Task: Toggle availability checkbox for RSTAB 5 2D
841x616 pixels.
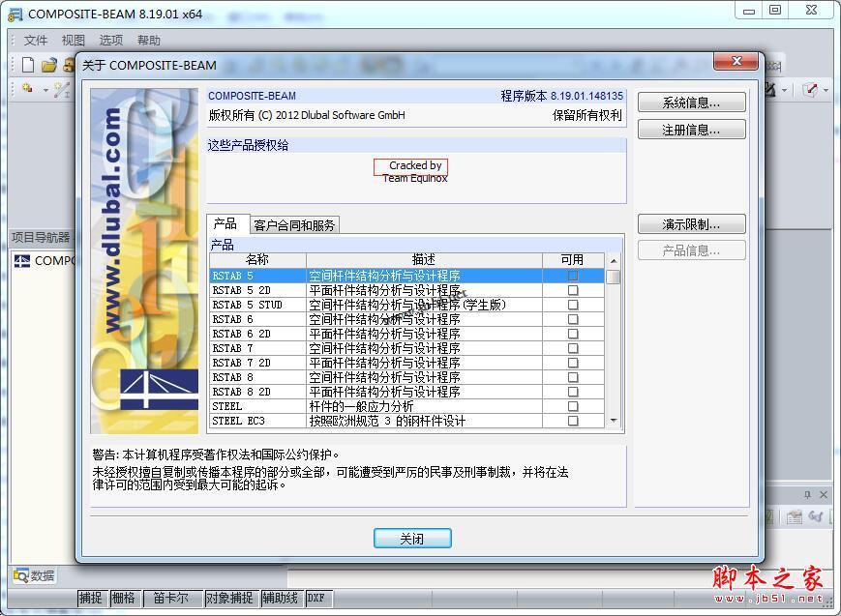Action: [573, 290]
